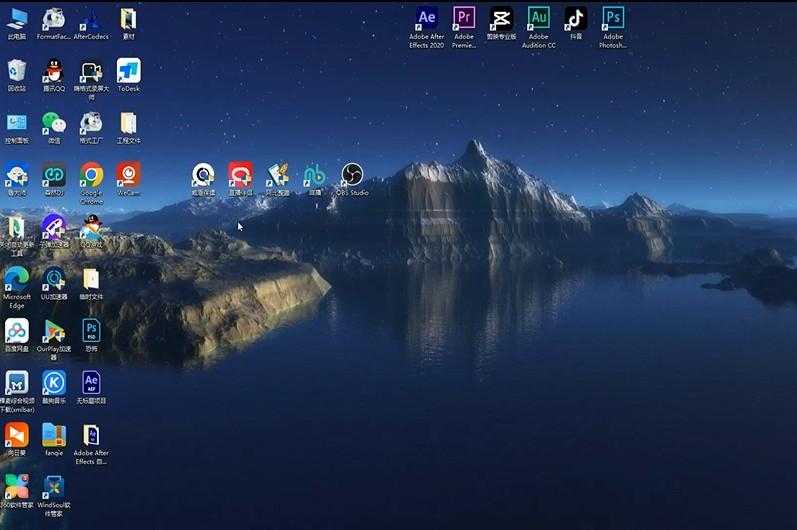Image resolution: width=797 pixels, height=530 pixels.
Task: Click the ToDesk desktop icon
Action: click(128, 71)
